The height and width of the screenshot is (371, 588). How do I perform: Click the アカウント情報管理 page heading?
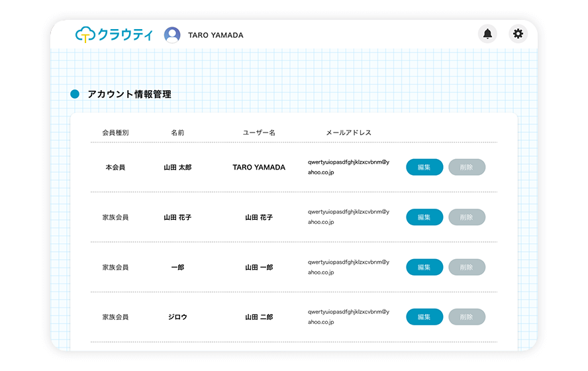click(129, 95)
